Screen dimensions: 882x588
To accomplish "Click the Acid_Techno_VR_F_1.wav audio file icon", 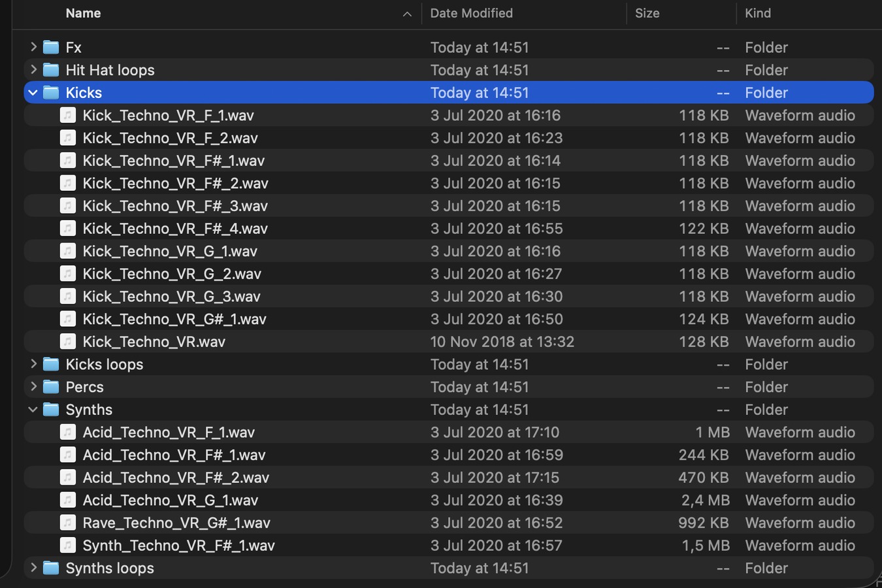I will [68, 432].
